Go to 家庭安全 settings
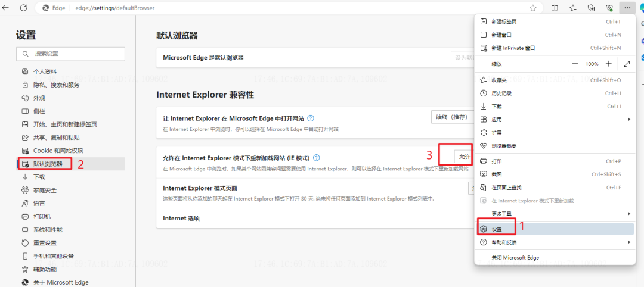This screenshot has height=287, width=644. click(x=70, y=190)
